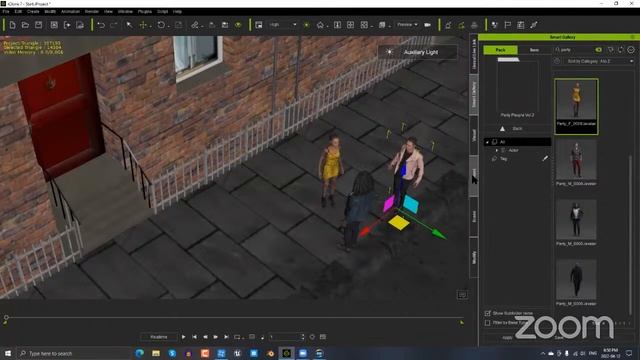Screen dimensions: 640x360
Task: Open the Realtime playback mode dropdown
Action: pyautogui.click(x=159, y=337)
